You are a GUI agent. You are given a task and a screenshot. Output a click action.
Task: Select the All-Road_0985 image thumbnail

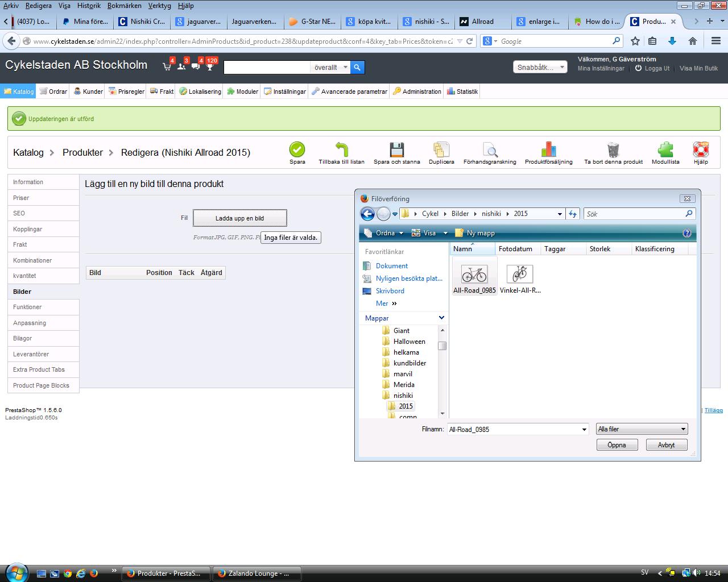click(x=474, y=276)
